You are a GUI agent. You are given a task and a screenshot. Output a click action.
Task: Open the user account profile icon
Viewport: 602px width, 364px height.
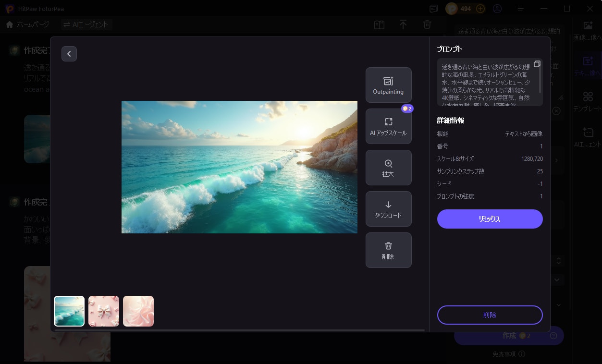497,9
